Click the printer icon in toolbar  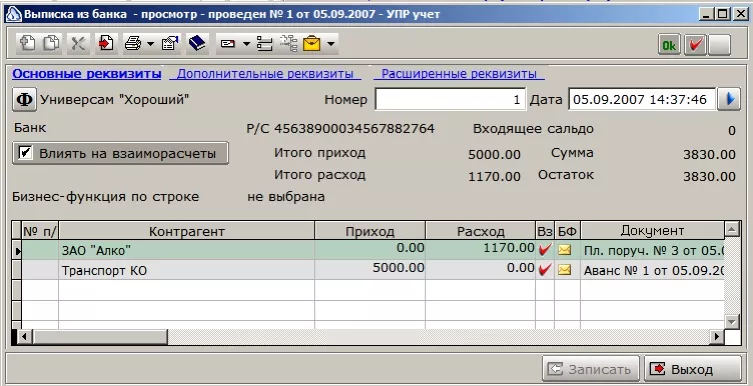click(x=133, y=44)
